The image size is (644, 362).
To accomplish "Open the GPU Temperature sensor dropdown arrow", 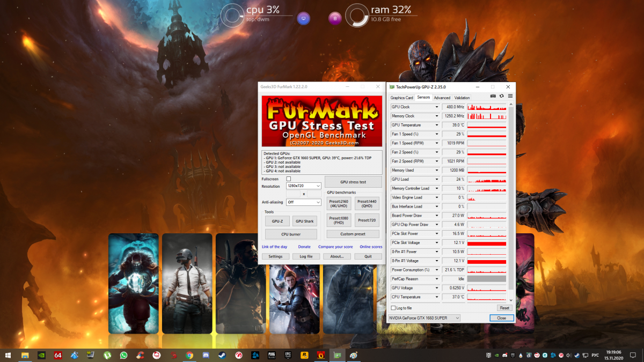I will 437,125.
